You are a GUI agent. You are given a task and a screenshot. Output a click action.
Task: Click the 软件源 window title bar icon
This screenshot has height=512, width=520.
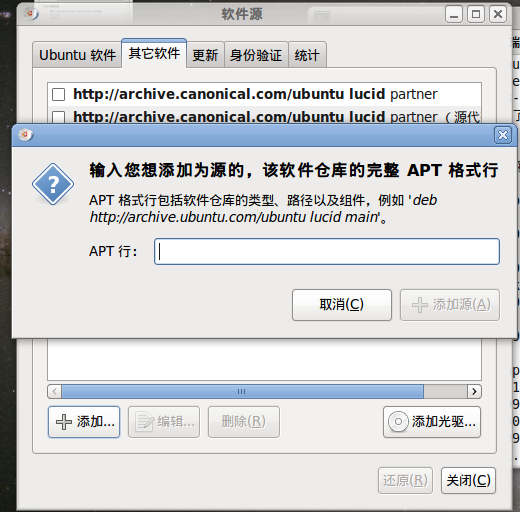point(31,14)
